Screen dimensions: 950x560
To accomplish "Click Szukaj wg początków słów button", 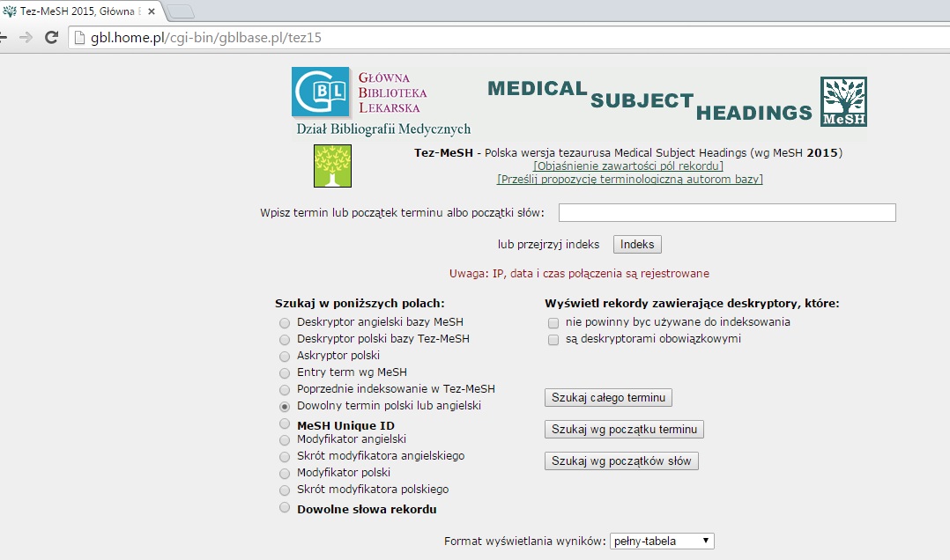I will tap(621, 461).
